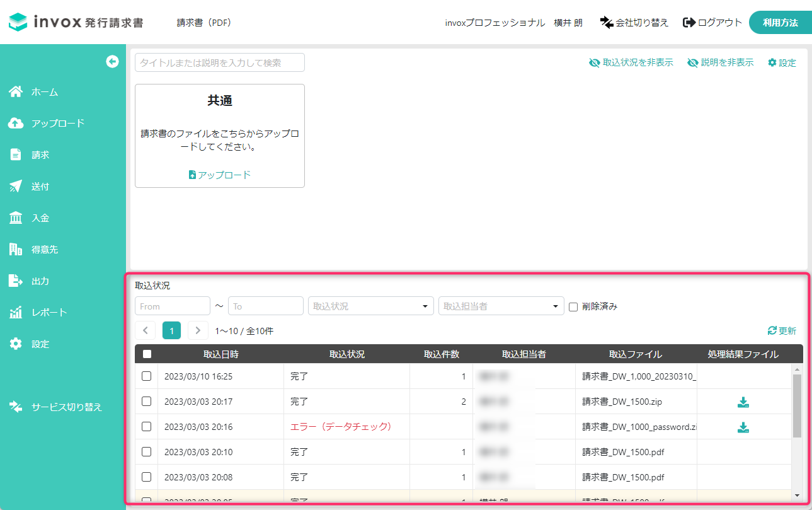Enable the 削除済み checkbox
812x510 pixels.
click(573, 306)
